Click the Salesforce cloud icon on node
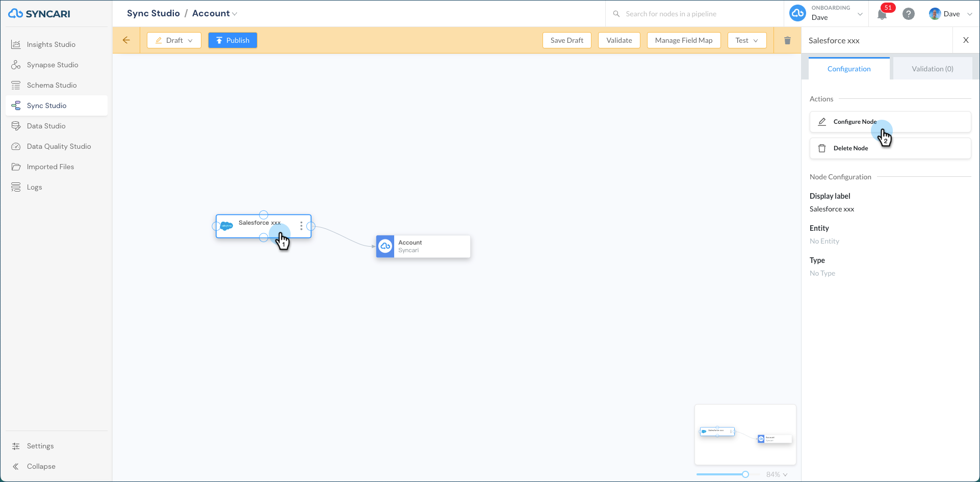The width and height of the screenshot is (980, 482). [227, 226]
